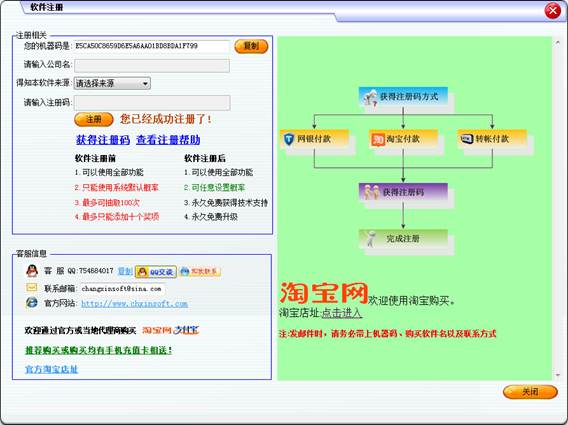Click the QQ penguin icon
The height and width of the screenshot is (425, 568).
(x=32, y=271)
